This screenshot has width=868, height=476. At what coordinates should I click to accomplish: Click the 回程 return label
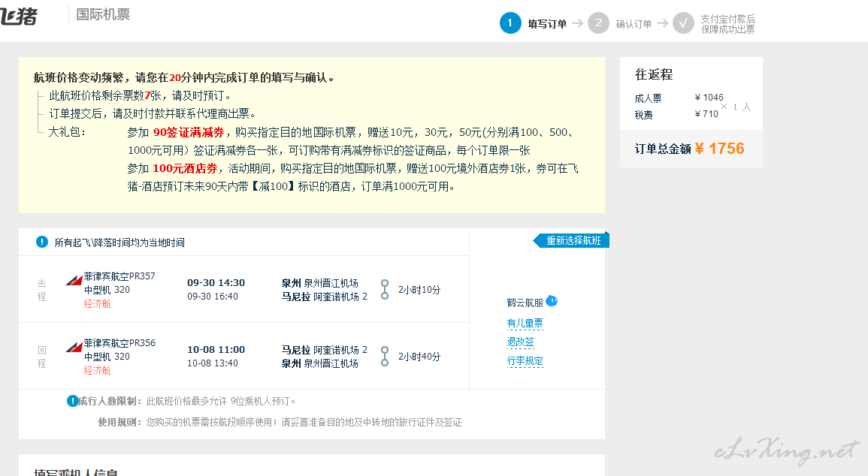click(41, 357)
